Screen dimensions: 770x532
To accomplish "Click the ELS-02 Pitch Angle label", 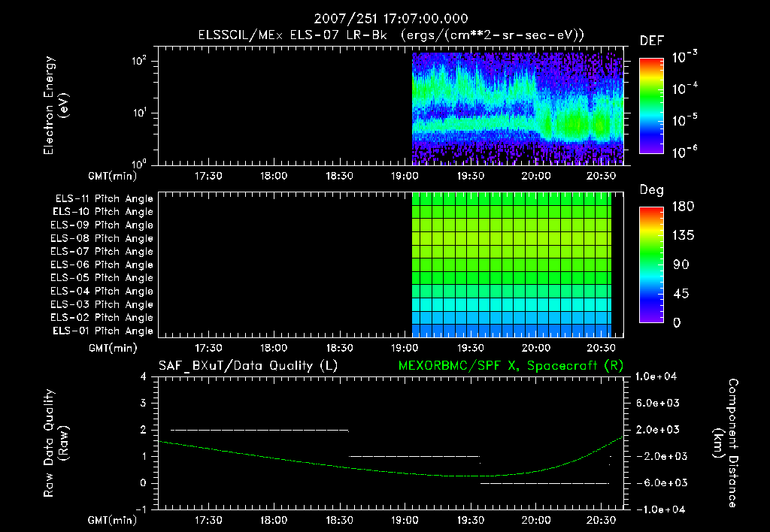I will 102,318.
